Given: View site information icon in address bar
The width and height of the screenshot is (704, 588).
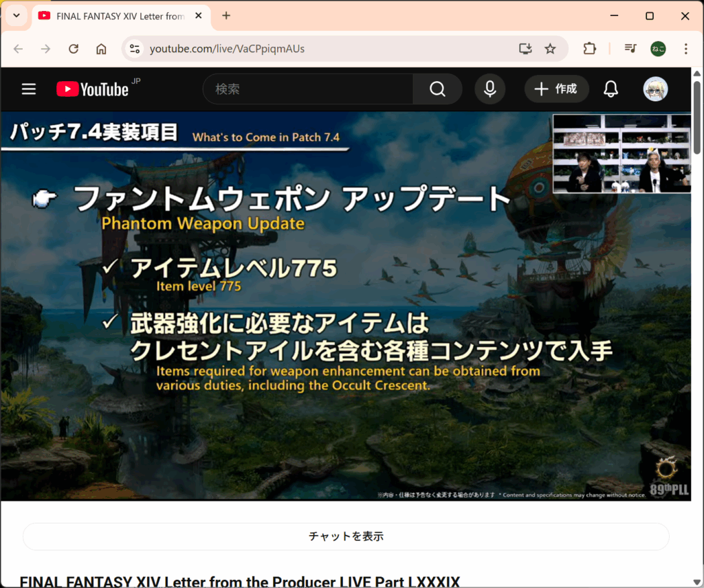Looking at the screenshot, I should (x=135, y=49).
